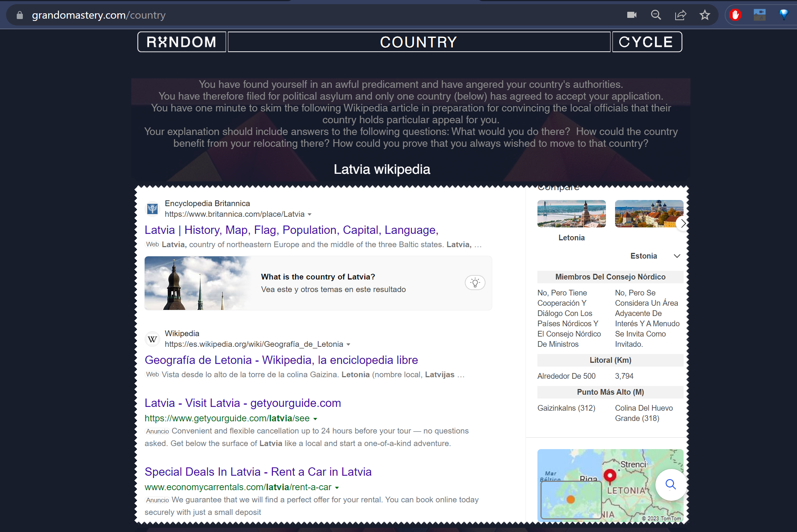Click Punto Más Alto (M) header

click(x=610, y=392)
